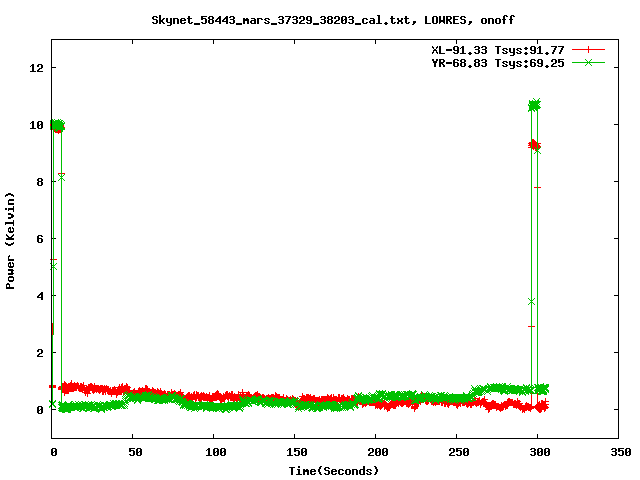
Task: Click the y-axis tick label 8
Action: click(x=40, y=182)
